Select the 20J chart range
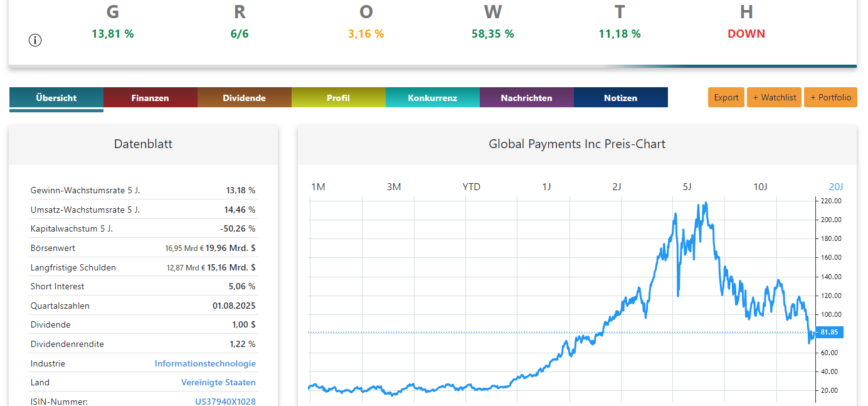 tap(836, 187)
